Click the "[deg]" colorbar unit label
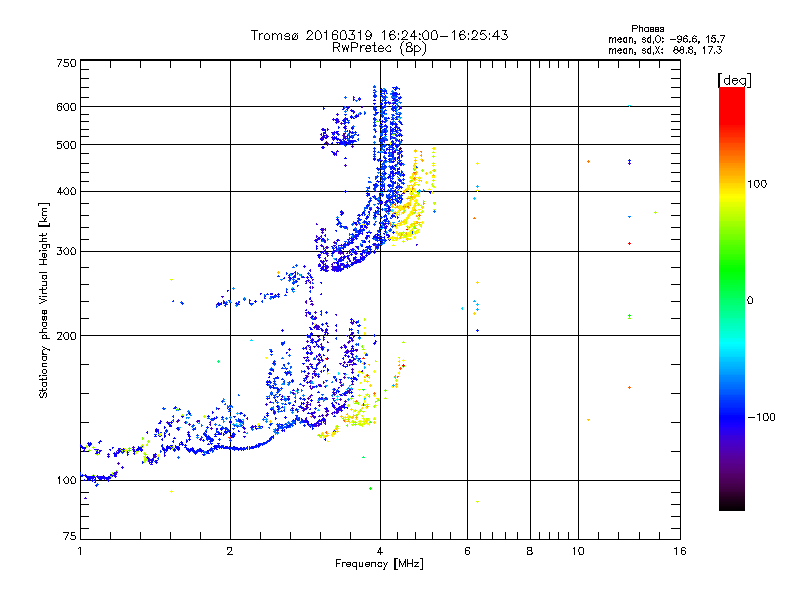Image resolution: width=800 pixels, height=600 pixels. click(734, 80)
